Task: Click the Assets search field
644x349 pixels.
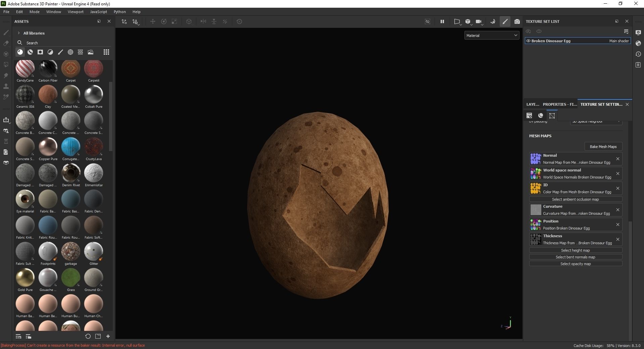Action: pyautogui.click(x=64, y=43)
